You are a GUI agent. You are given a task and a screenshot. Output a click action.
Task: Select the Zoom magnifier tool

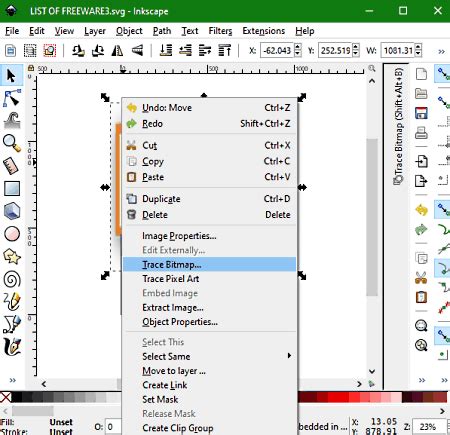point(11,143)
